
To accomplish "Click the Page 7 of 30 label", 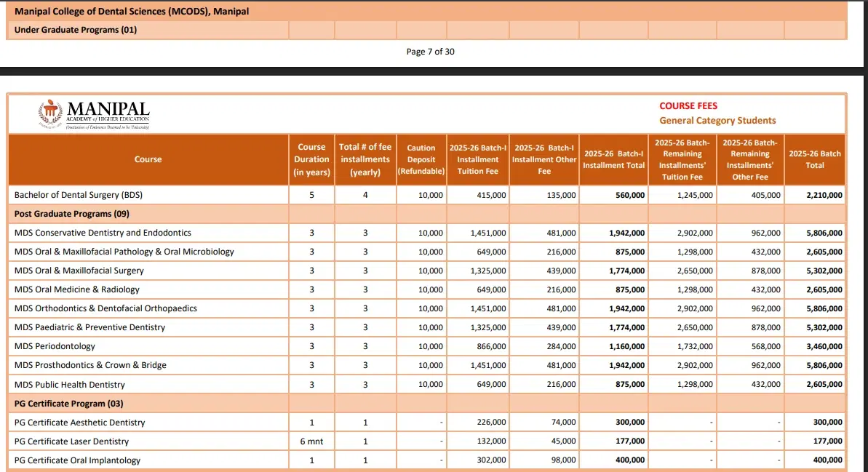I will click(x=431, y=52).
